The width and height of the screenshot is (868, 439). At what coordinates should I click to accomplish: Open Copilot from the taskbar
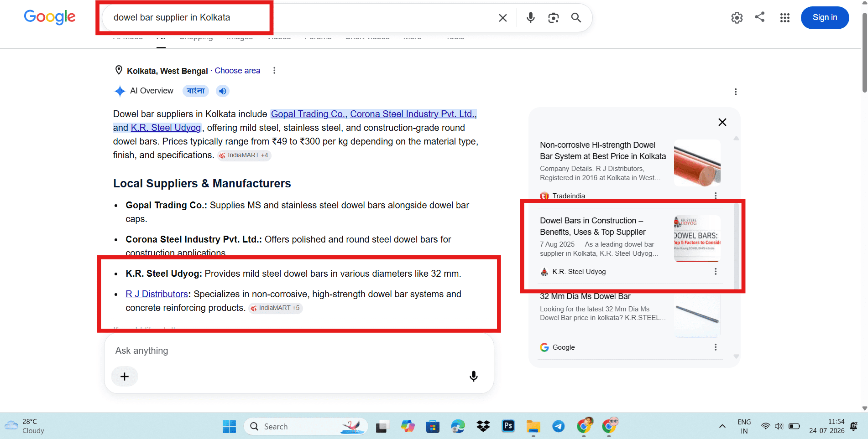pos(408,427)
